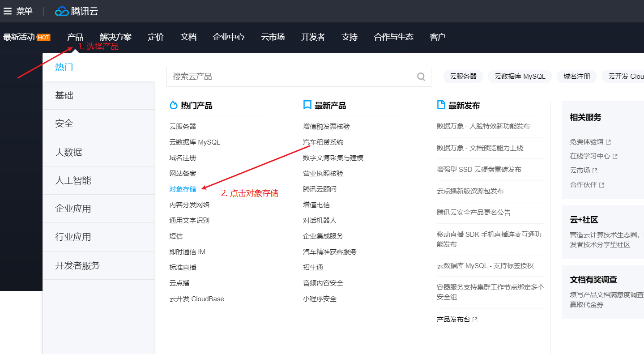Open 企业集成服务 link

pos(323,236)
